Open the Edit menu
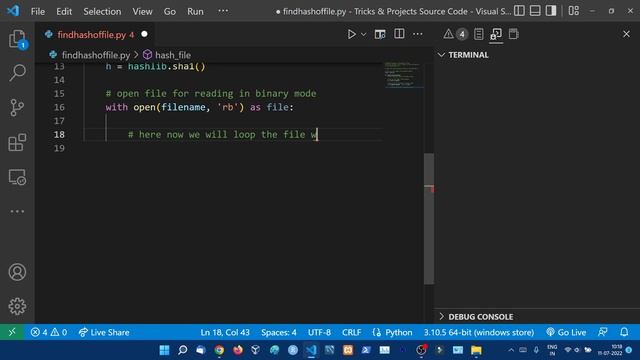Screen dimensions: 640x360 click(x=64, y=11)
